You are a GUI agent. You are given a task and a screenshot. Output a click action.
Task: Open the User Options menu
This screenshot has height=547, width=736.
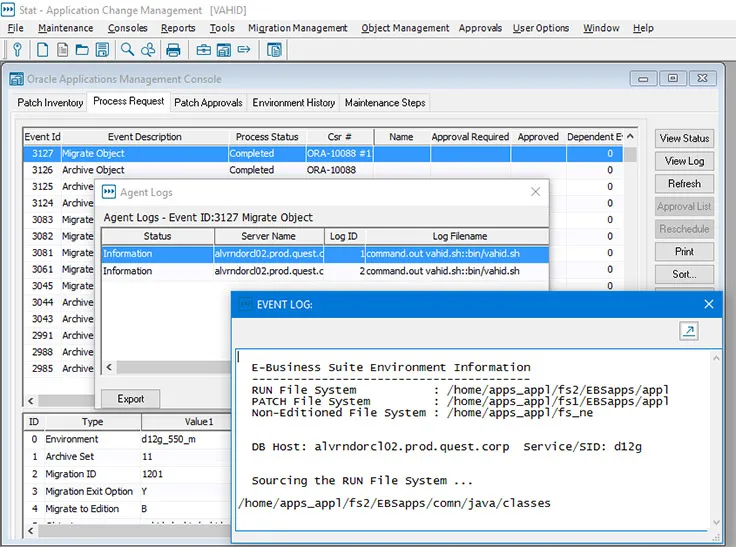[x=541, y=28]
